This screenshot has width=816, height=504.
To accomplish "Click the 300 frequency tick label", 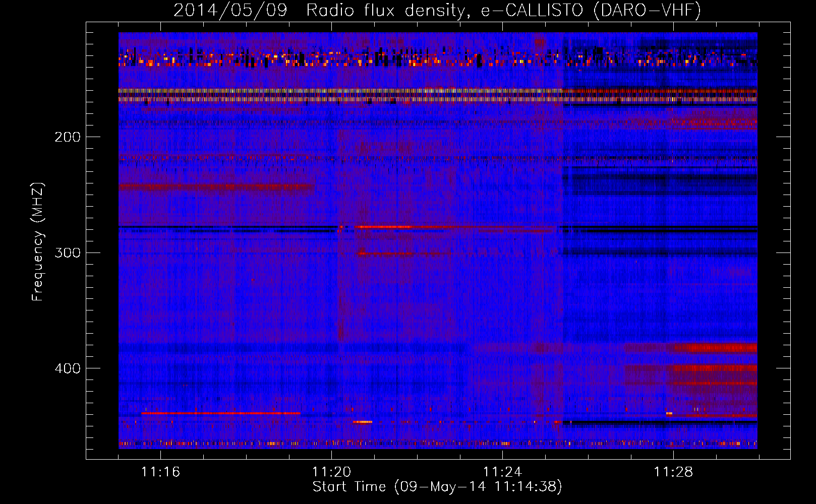I will (x=68, y=253).
